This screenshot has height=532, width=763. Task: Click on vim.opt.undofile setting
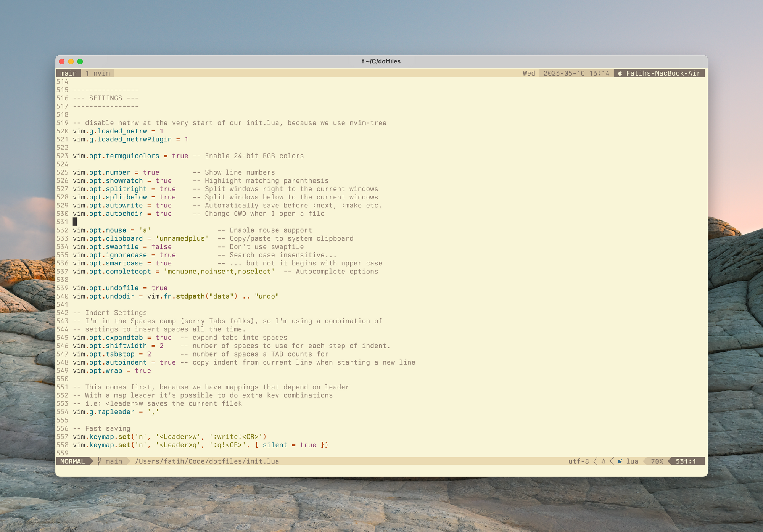(120, 288)
